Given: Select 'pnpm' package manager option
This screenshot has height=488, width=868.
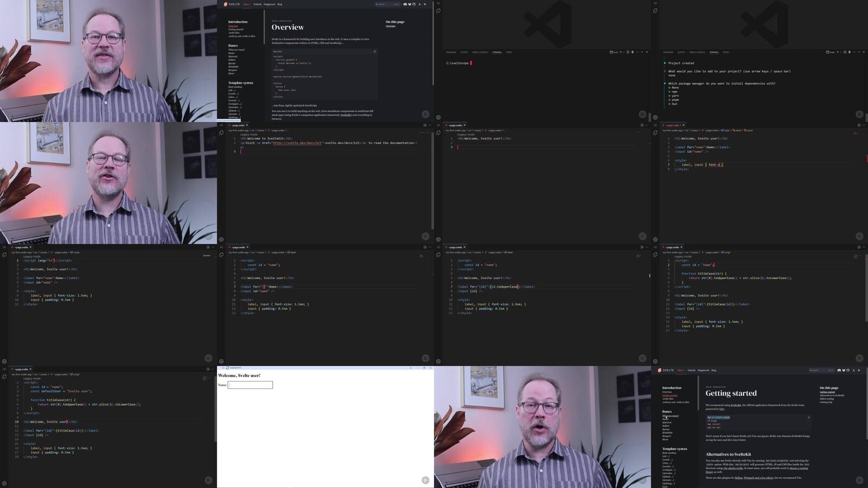Looking at the screenshot, I should (673, 100).
